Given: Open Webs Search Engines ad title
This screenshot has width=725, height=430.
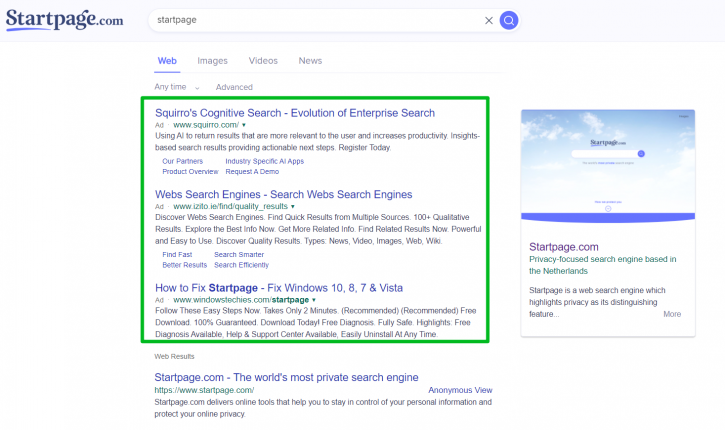Looking at the screenshot, I should pos(283,194).
